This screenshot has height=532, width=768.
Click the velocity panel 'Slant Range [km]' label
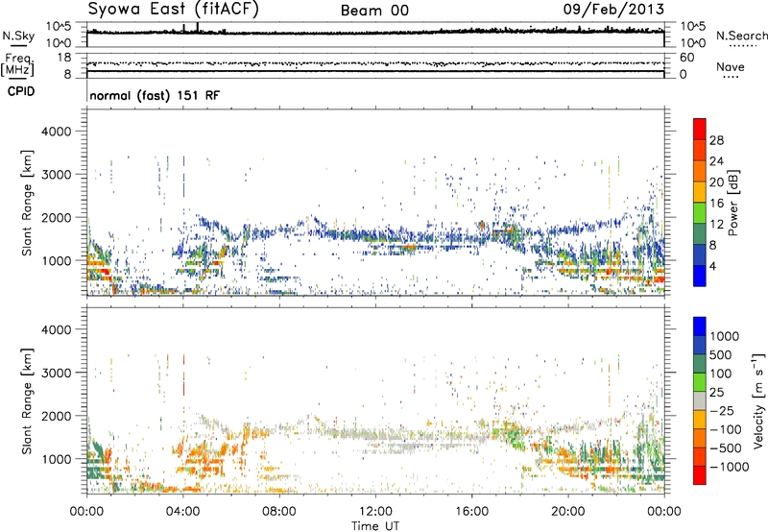point(27,400)
